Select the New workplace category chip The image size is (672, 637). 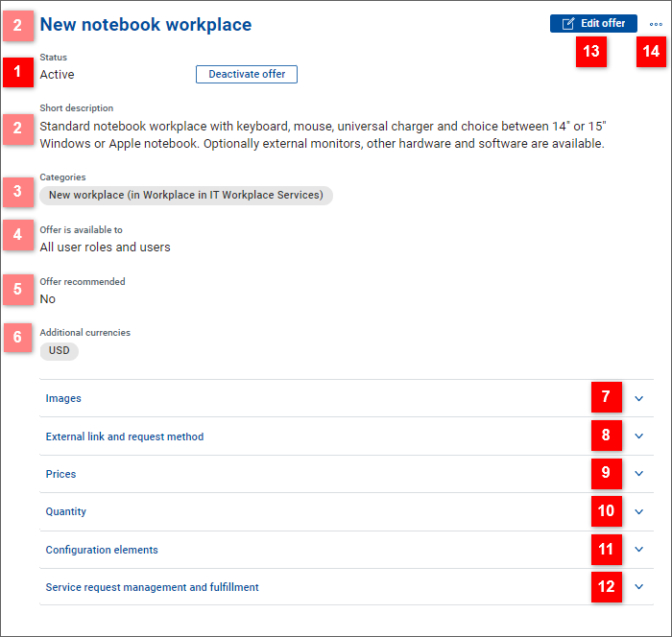tap(186, 195)
